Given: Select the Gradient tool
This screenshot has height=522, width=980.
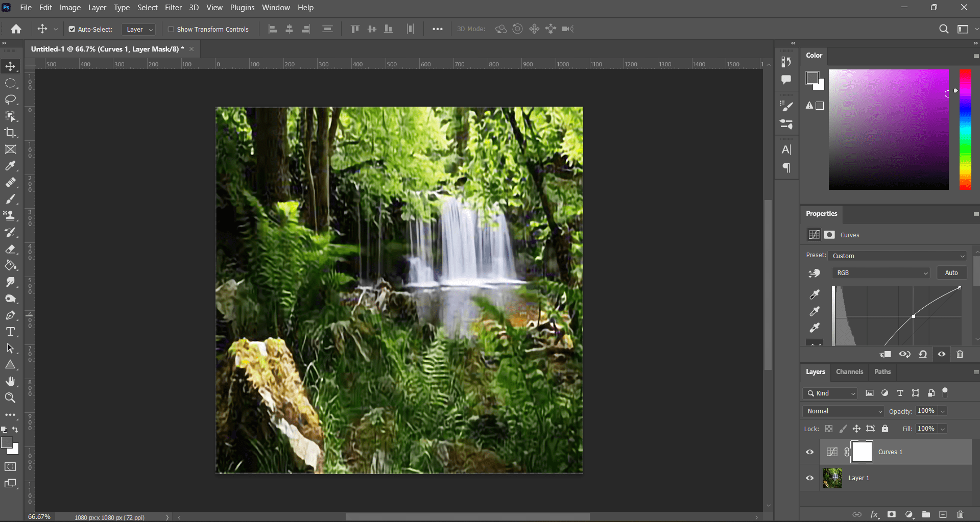Looking at the screenshot, I should (11, 265).
